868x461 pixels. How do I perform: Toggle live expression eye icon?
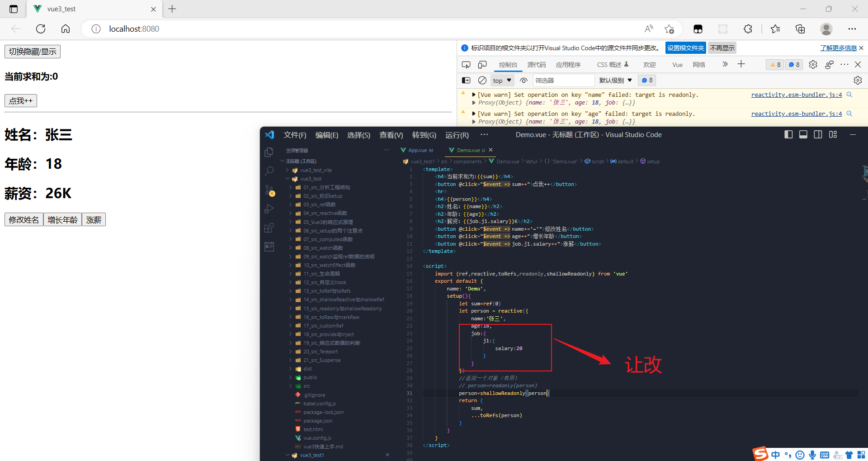pos(524,81)
